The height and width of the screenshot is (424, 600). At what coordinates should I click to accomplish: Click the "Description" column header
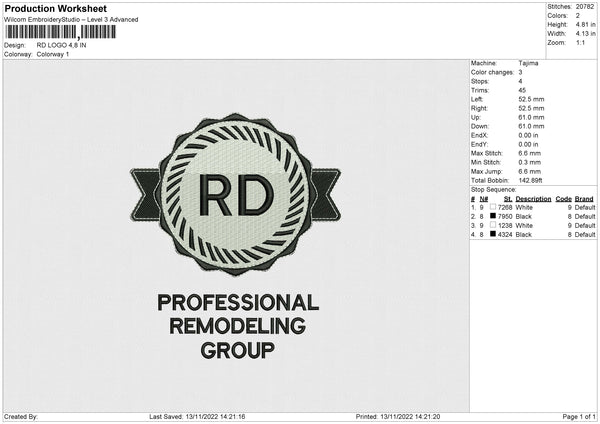[533, 199]
